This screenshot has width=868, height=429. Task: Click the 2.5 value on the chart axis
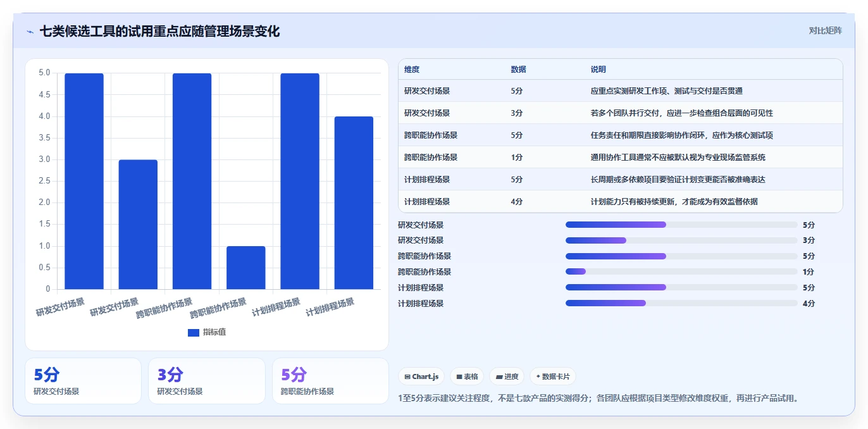point(44,181)
